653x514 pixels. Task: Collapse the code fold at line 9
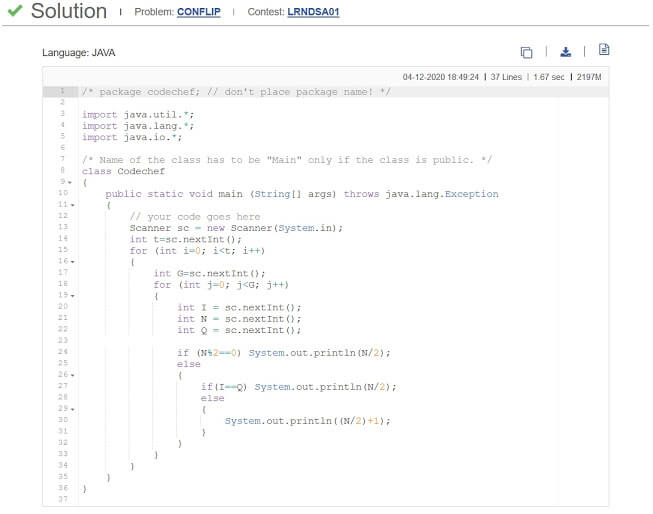70,182
